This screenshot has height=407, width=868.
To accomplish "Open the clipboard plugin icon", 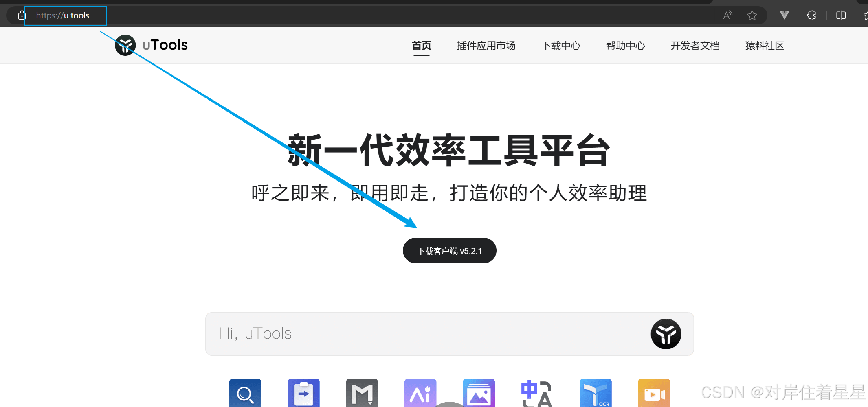I will 303,393.
